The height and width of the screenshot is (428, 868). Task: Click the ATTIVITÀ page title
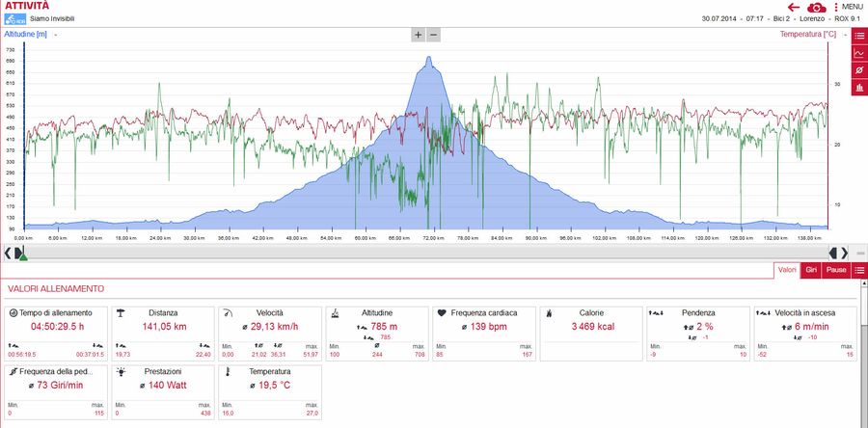(27, 6)
